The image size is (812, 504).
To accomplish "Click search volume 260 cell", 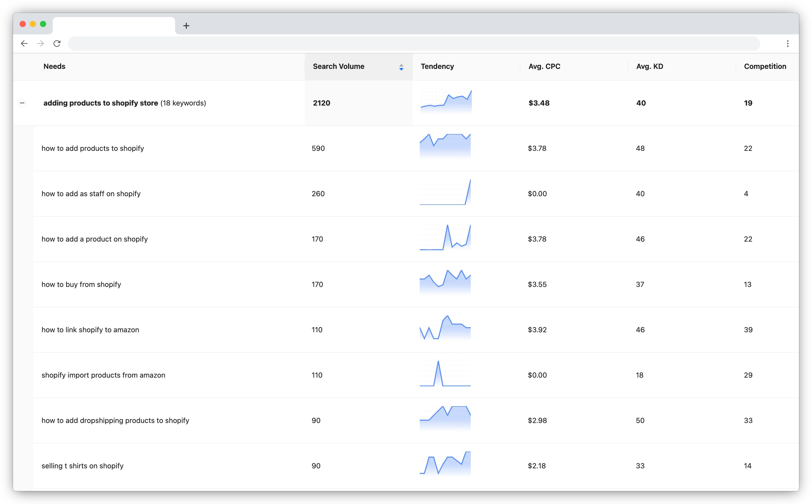I will (x=318, y=194).
